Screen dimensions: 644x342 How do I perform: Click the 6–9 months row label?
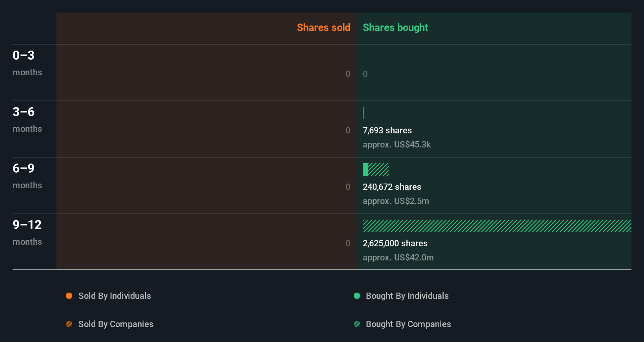27,176
